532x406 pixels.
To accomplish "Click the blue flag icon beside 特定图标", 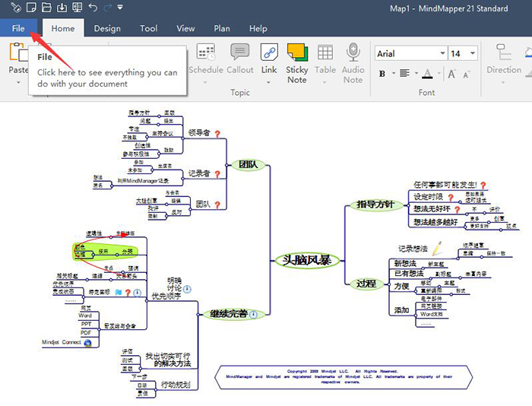I will 118,292.
